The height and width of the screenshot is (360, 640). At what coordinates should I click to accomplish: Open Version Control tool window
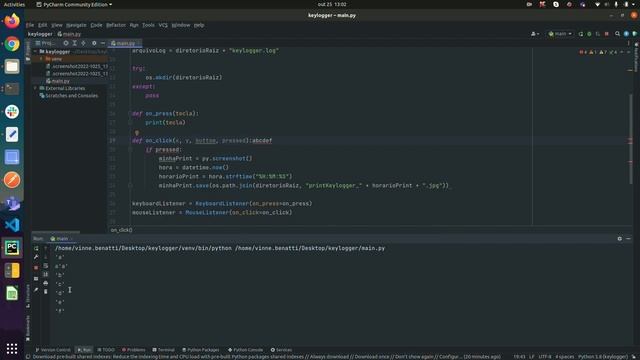point(53,350)
